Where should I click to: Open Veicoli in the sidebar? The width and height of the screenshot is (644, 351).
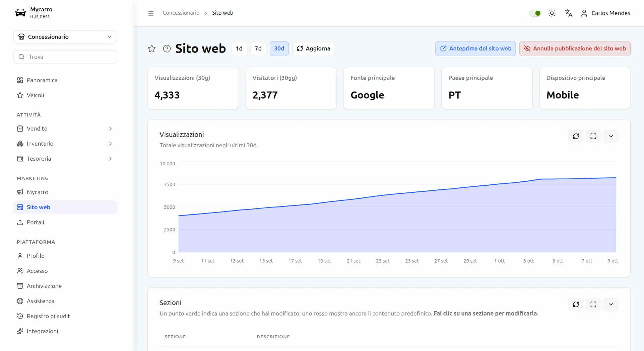click(65, 95)
